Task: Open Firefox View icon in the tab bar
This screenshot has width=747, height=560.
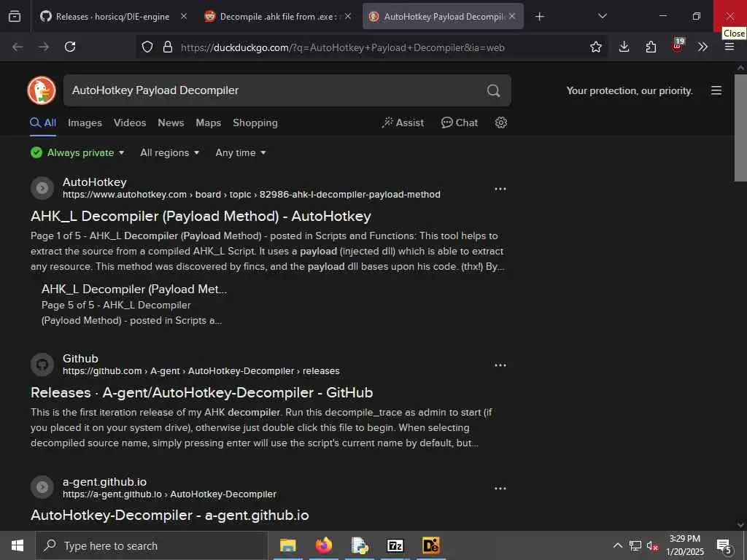Action: [x=15, y=16]
